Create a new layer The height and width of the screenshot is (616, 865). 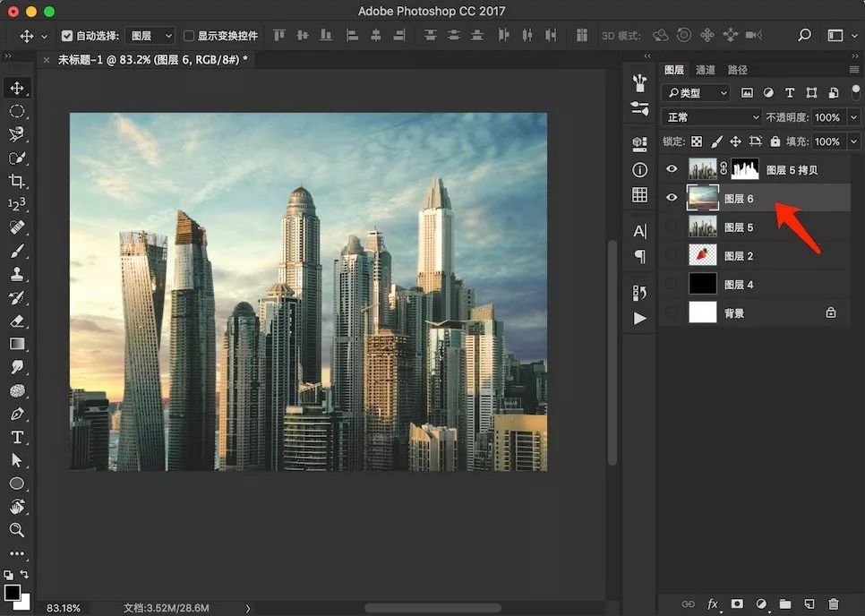point(809,605)
